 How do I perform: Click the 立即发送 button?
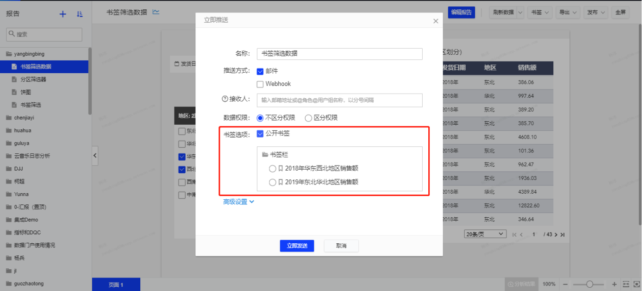coord(297,246)
